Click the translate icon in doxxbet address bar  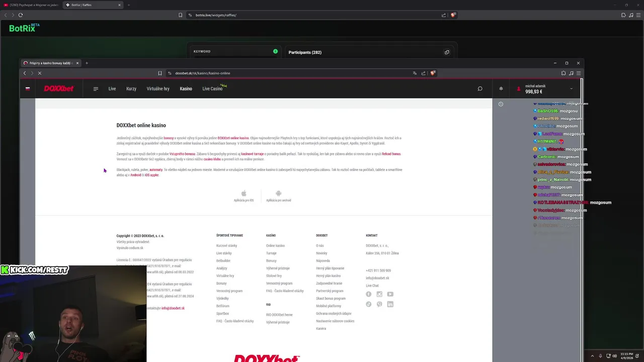pos(415,73)
